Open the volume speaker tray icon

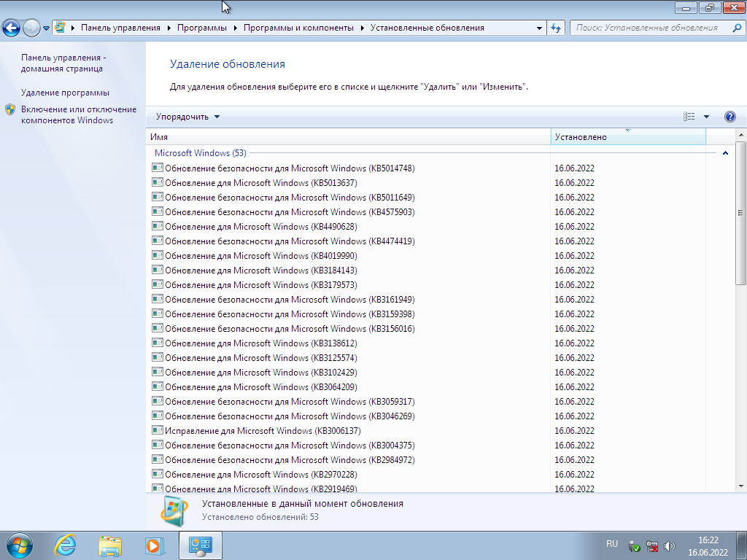tap(670, 546)
